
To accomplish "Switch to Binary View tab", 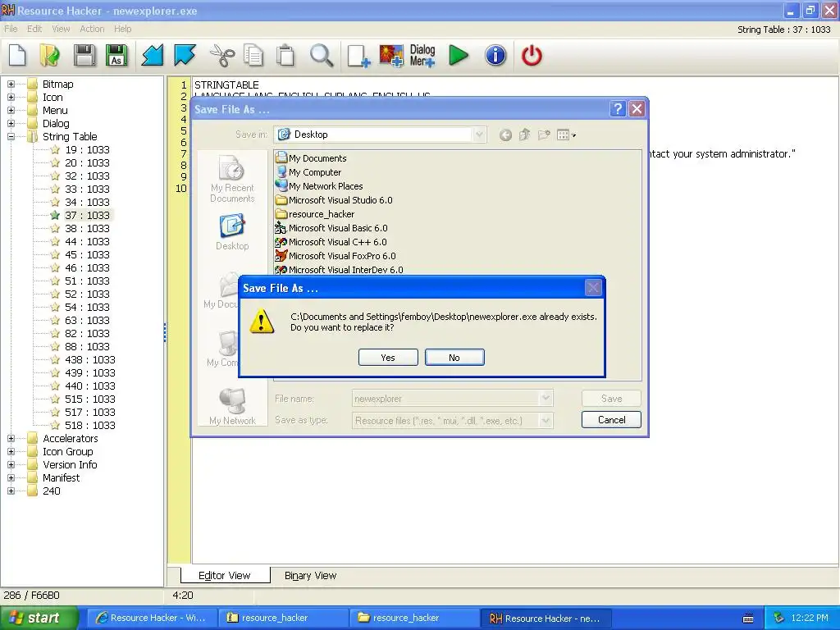I will point(310,575).
